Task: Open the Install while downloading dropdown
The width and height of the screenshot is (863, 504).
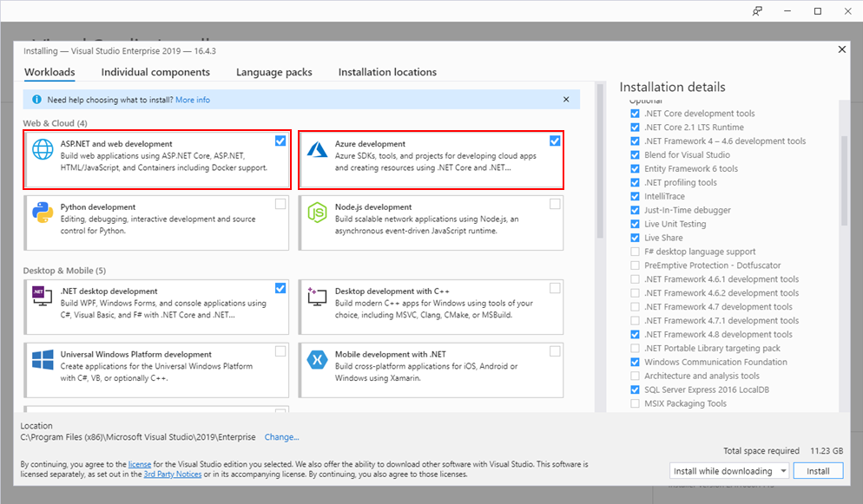Action: tap(728, 471)
